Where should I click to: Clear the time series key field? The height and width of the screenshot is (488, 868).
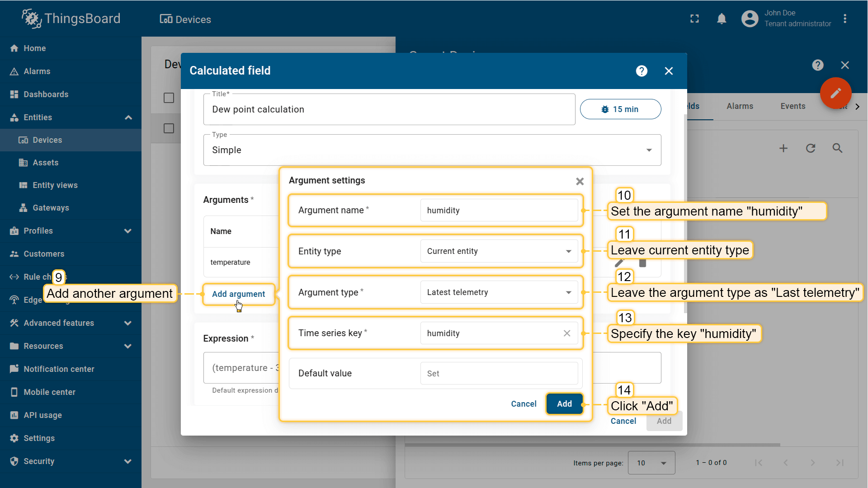(567, 333)
